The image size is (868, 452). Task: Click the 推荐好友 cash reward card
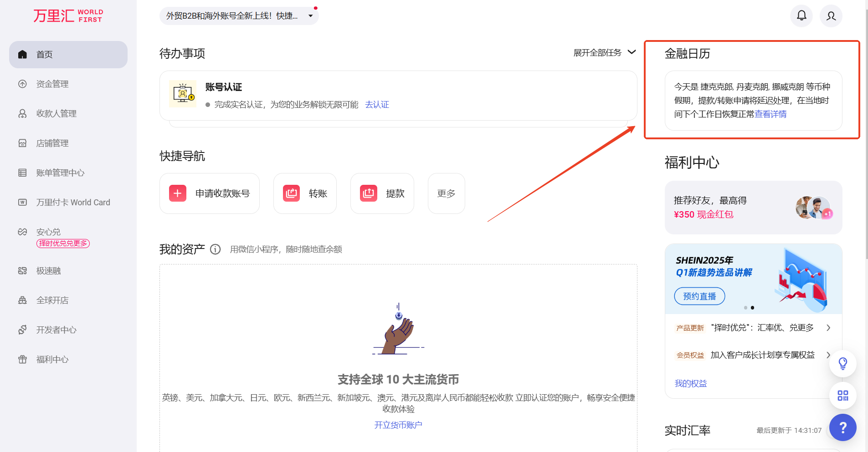pyautogui.click(x=753, y=208)
